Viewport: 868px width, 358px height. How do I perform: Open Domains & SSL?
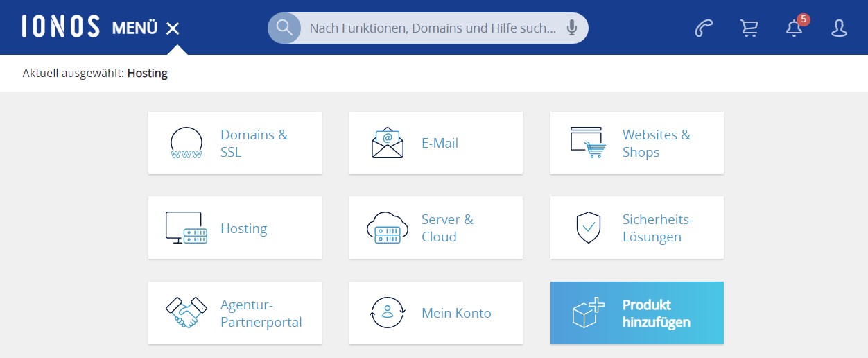tap(235, 143)
